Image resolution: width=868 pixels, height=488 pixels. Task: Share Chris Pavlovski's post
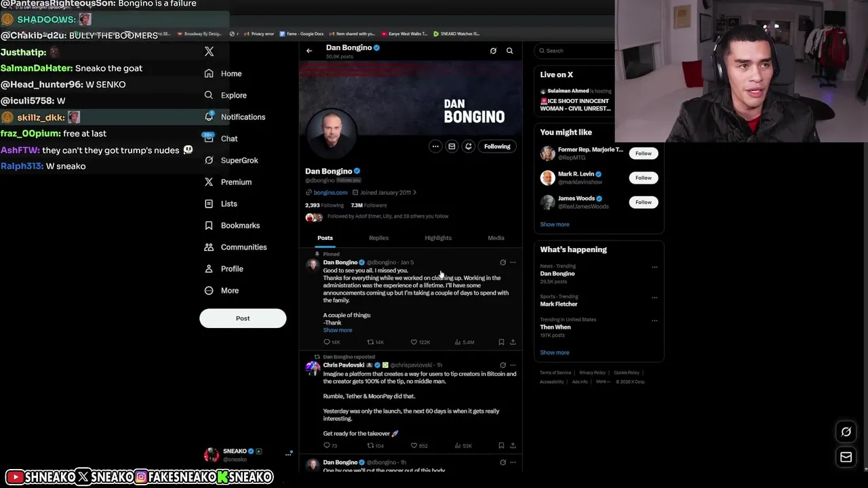(x=513, y=446)
